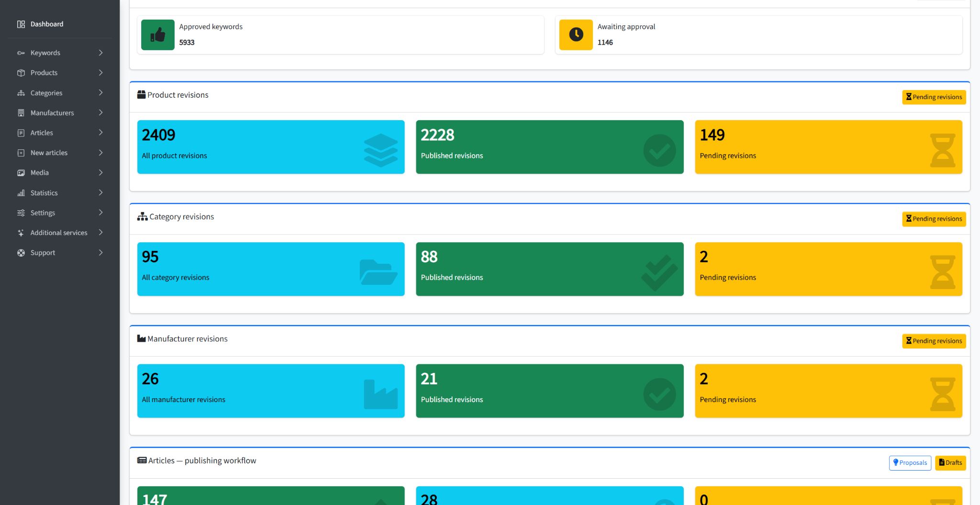Image resolution: width=980 pixels, height=505 pixels.
Task: Click the Settings sliders icon
Action: coord(21,213)
